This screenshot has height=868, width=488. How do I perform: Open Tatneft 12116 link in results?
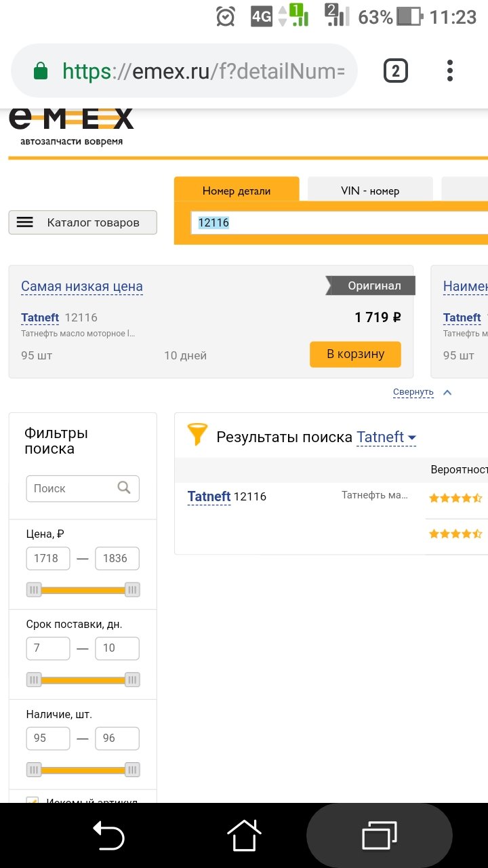pos(227,497)
